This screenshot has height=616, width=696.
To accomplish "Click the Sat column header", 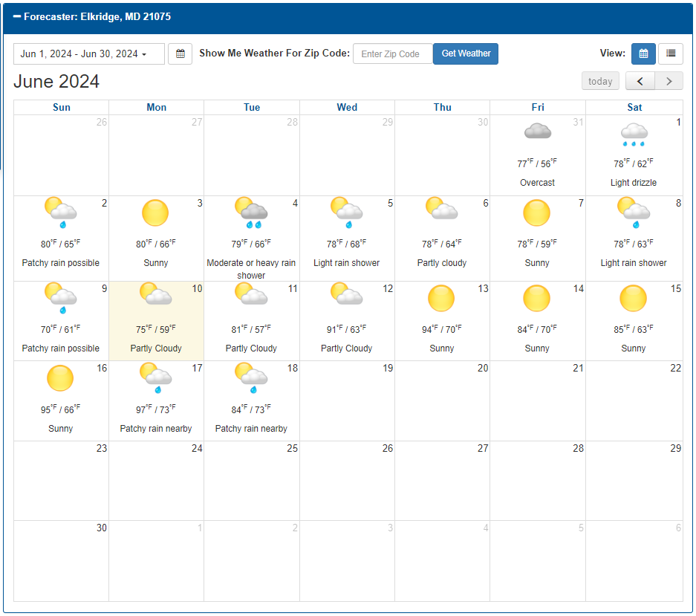I will tap(634, 108).
